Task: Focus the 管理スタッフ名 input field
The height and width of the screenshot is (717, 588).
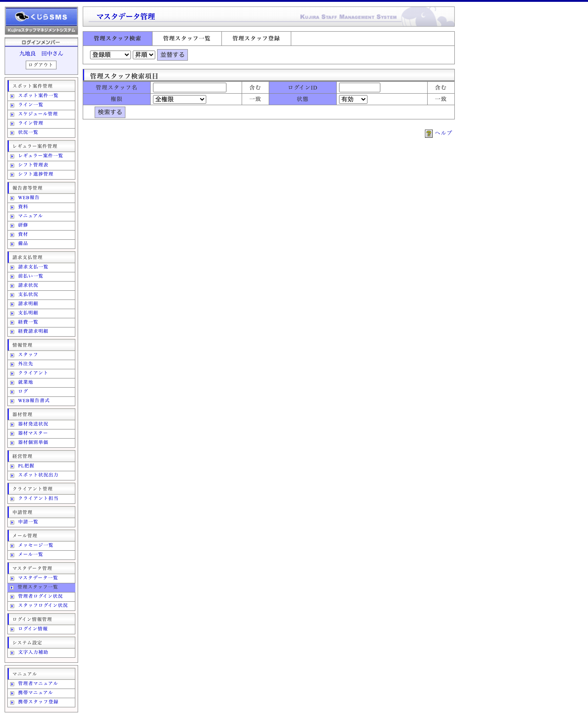Action: coord(189,88)
